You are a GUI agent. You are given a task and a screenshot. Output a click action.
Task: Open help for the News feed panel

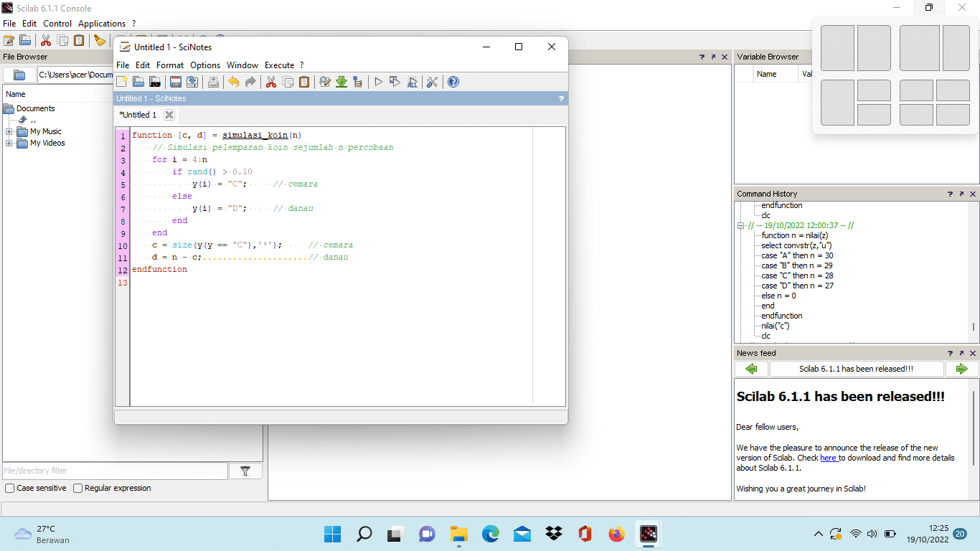click(950, 353)
